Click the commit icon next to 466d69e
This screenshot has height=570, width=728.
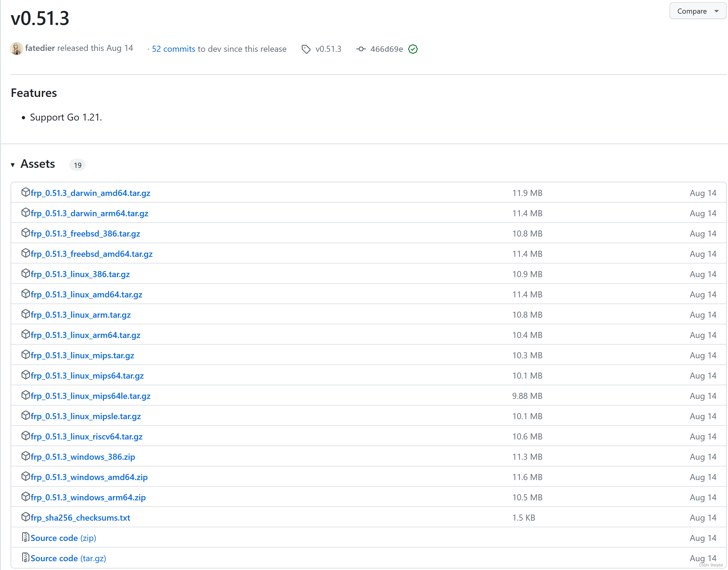361,49
